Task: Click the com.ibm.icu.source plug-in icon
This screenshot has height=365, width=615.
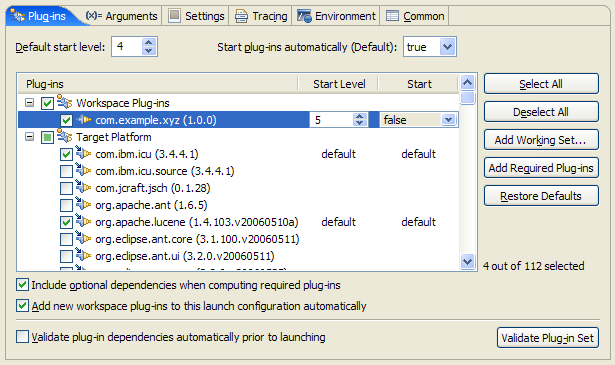Action: pos(83,170)
